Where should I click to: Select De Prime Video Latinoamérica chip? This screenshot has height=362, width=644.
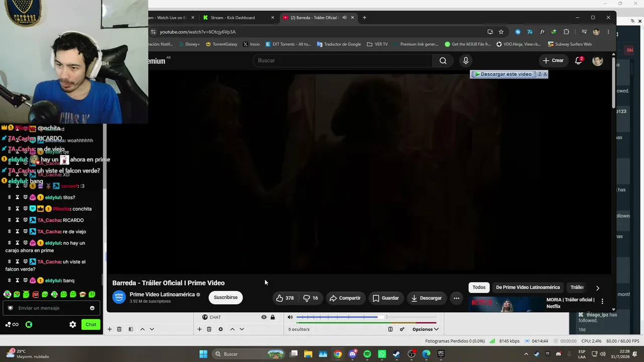(x=528, y=288)
